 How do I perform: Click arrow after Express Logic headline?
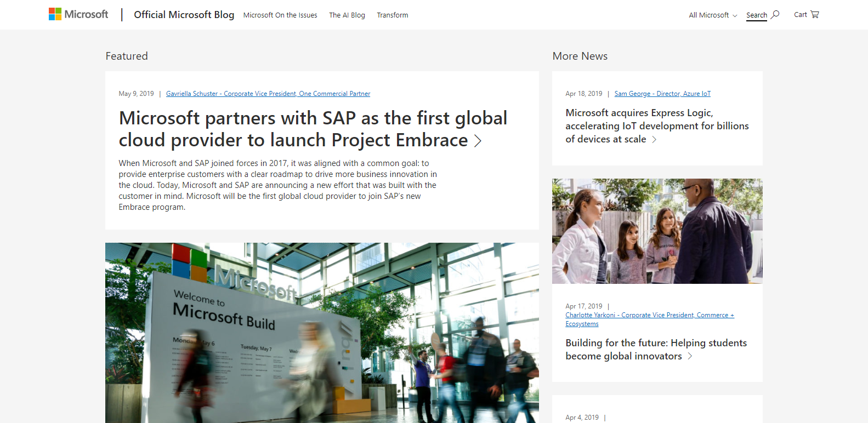(654, 140)
